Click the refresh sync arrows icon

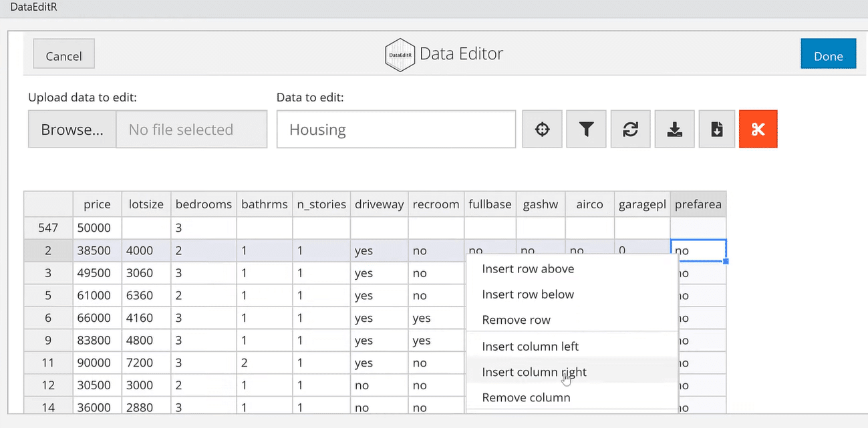[630, 129]
